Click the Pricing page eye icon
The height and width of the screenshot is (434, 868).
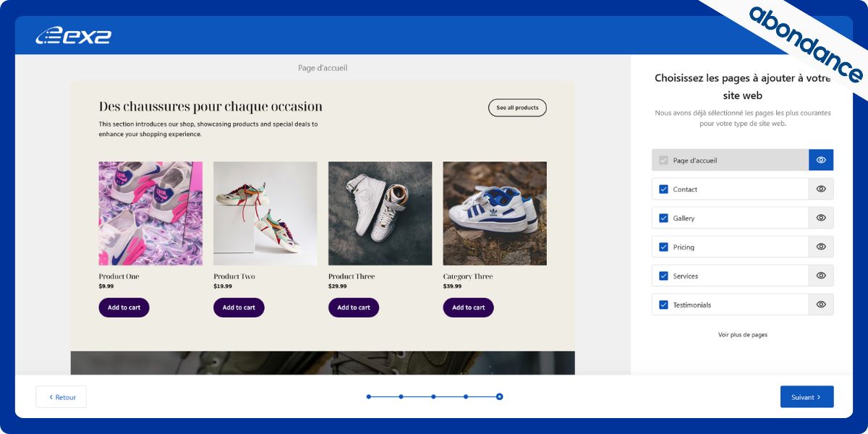pos(821,247)
